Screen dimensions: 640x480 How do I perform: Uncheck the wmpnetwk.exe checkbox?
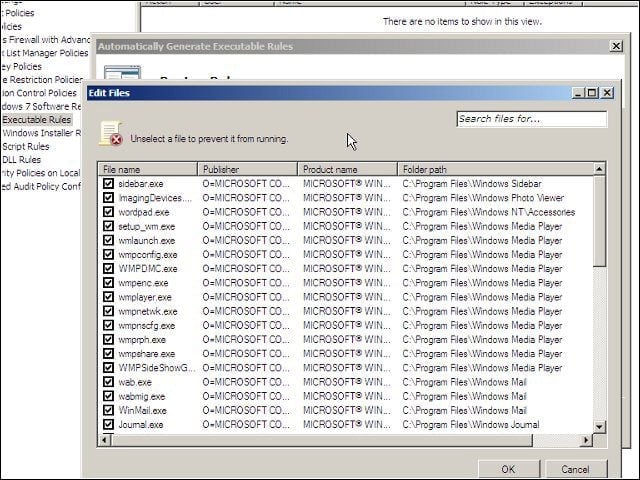tap(108, 311)
